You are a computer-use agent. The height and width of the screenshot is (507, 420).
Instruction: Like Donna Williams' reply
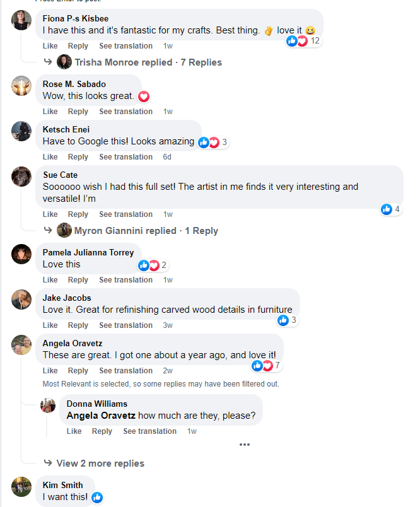74,431
